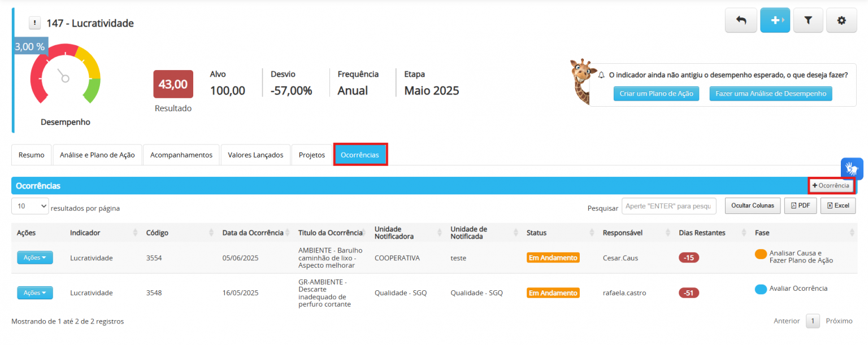Open the filter funnel icon
This screenshot has width=868, height=345.
point(808,20)
